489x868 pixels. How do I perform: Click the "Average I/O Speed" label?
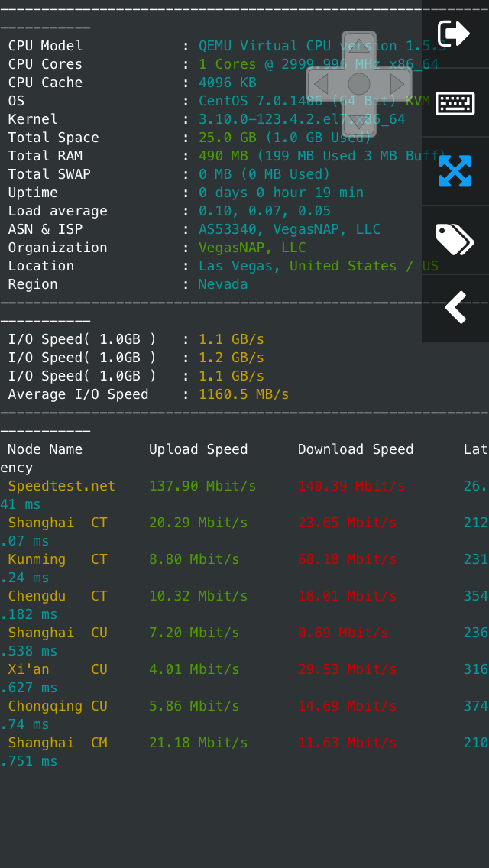(79, 394)
